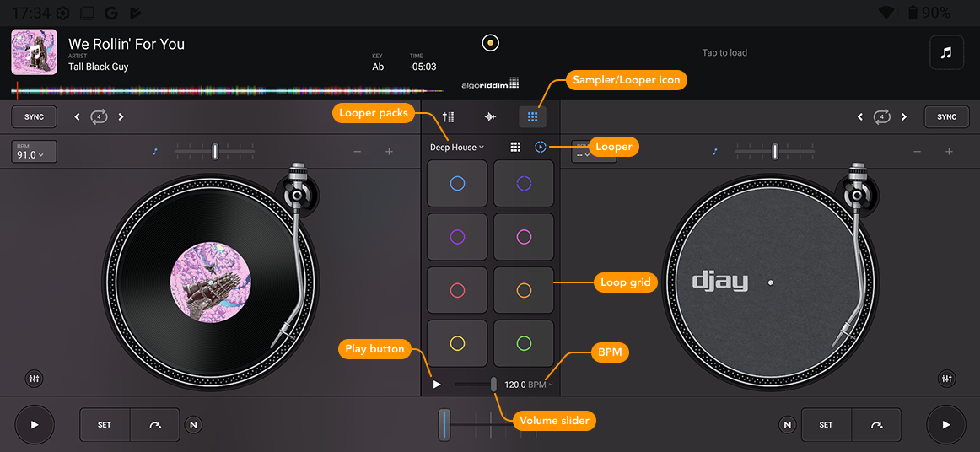Screen dimensions: 980x452
Task: Open left deck EQ/FX sliders icon
Action: pyautogui.click(x=34, y=379)
